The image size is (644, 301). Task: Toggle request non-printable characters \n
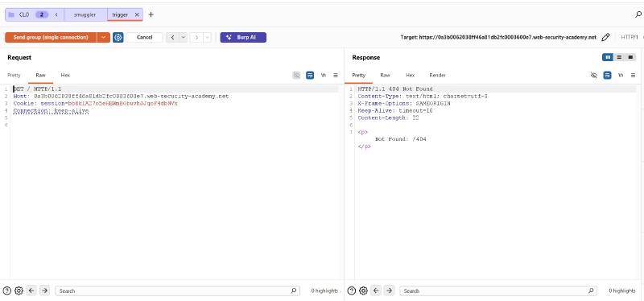(x=324, y=75)
